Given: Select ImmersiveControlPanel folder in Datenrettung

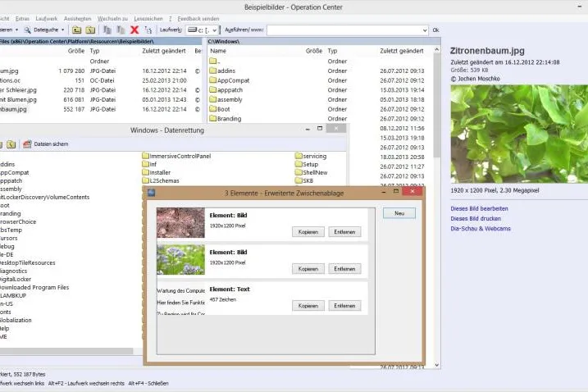Looking at the screenshot, I should [176, 156].
